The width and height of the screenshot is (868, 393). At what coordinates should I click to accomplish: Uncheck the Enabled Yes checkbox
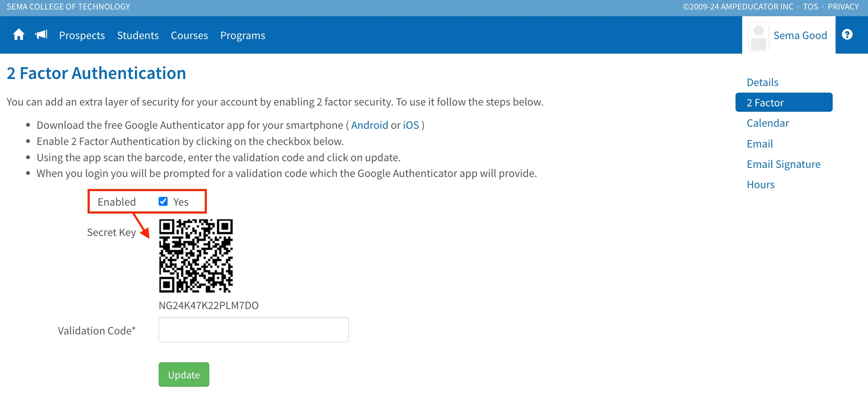pos(163,201)
